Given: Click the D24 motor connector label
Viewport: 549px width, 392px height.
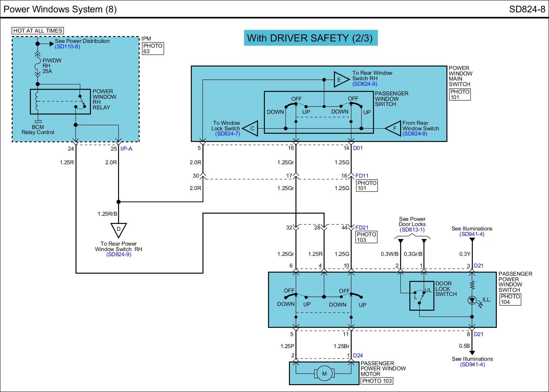Looking at the screenshot, I should tap(358, 355).
